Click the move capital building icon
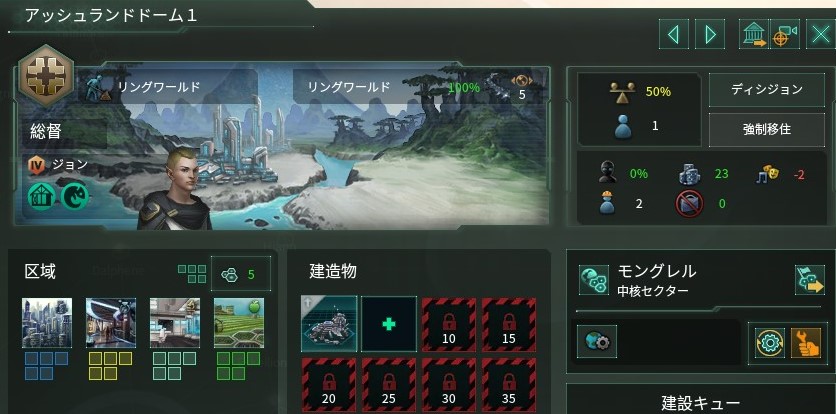This screenshot has height=414, width=836. coord(753,35)
